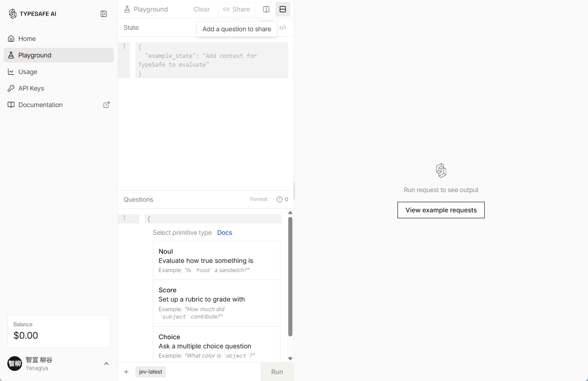Click the Questions panel scrollbar thumb
This screenshot has width=588, height=381.
pyautogui.click(x=290, y=277)
